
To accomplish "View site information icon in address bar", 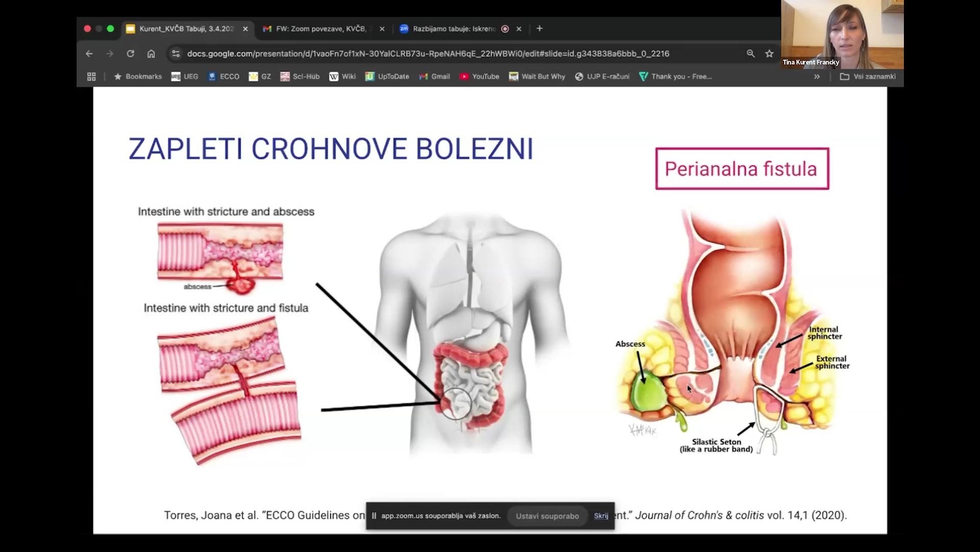I will 176,54.
